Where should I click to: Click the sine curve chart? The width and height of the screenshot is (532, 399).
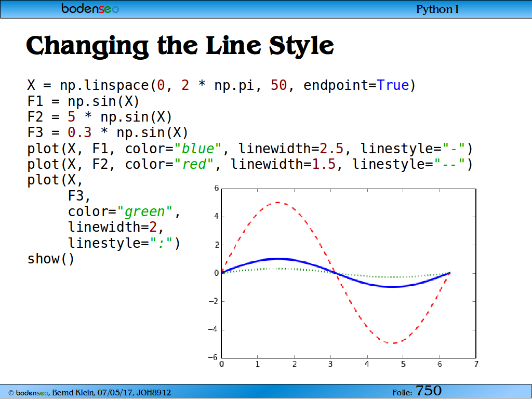click(x=343, y=276)
